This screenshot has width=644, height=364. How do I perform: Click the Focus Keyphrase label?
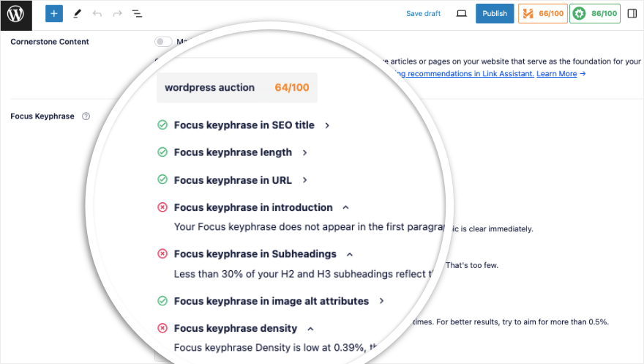pyautogui.click(x=42, y=116)
